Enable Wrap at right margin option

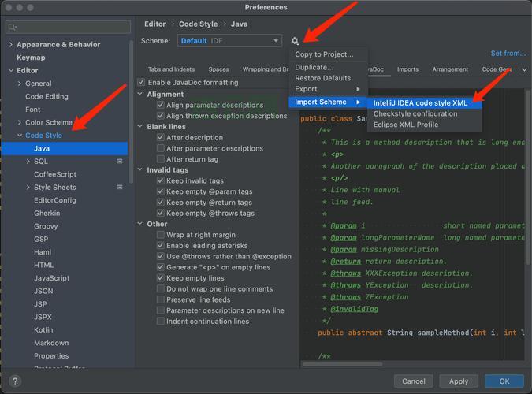click(161, 235)
